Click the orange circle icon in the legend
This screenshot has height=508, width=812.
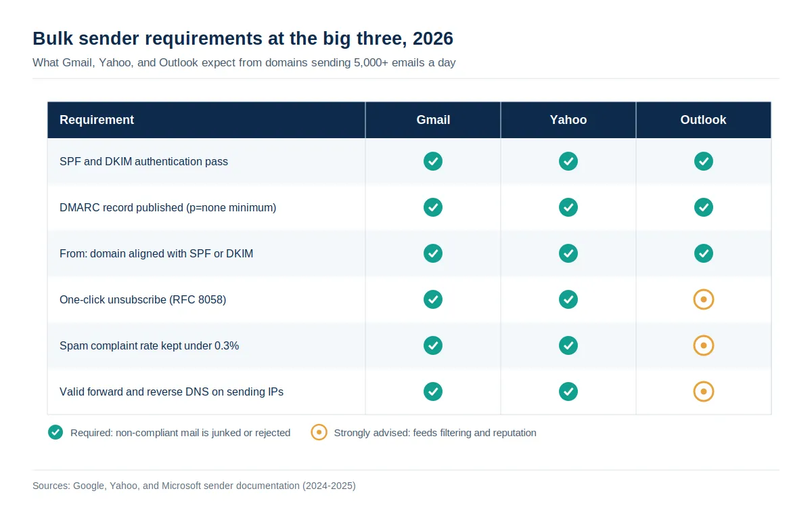(319, 432)
